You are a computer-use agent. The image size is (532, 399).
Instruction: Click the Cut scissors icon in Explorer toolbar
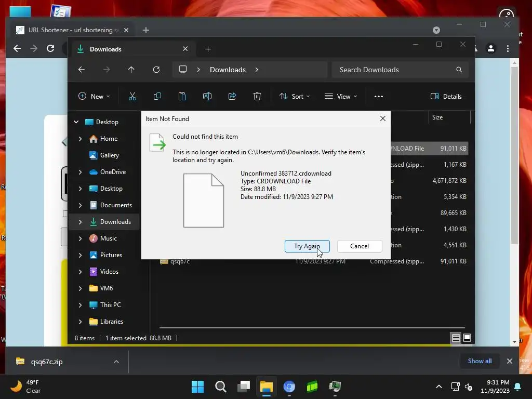click(132, 96)
